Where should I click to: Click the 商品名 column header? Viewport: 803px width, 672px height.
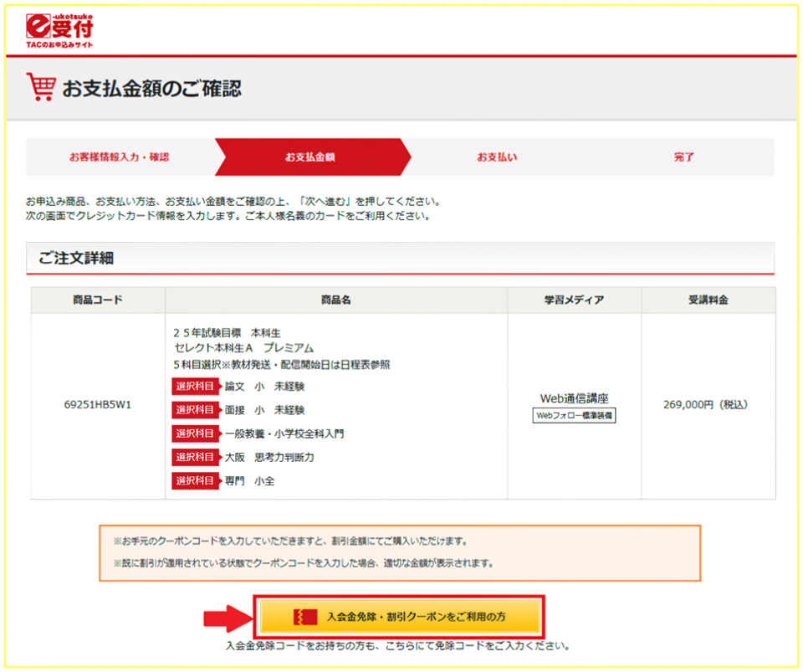tap(335, 300)
